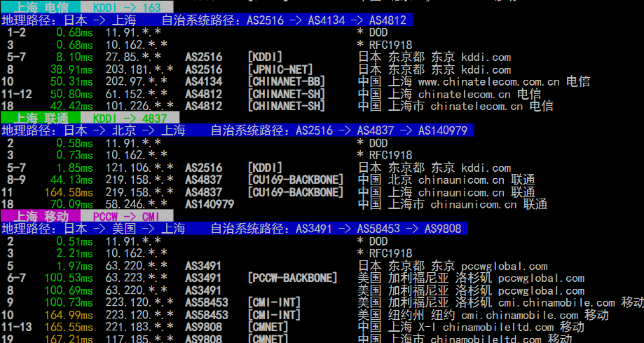Click the cyan 上海 电信 header label
The height and width of the screenshot is (343, 644).
pos(40,8)
